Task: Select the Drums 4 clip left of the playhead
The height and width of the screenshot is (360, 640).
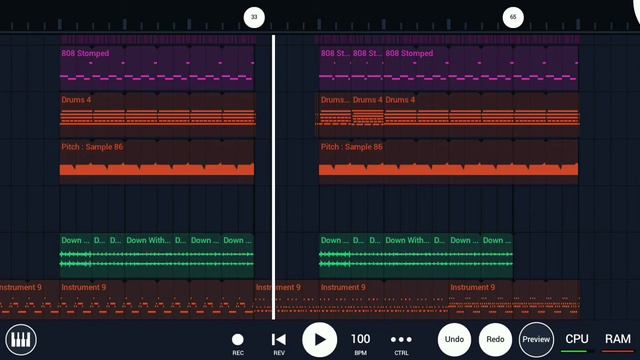Action: click(x=158, y=115)
